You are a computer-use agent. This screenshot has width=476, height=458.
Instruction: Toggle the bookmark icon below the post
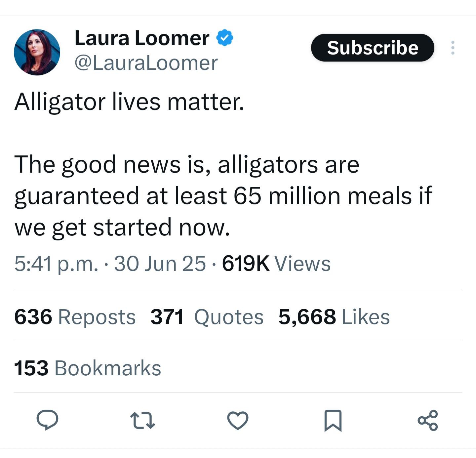coord(333,420)
